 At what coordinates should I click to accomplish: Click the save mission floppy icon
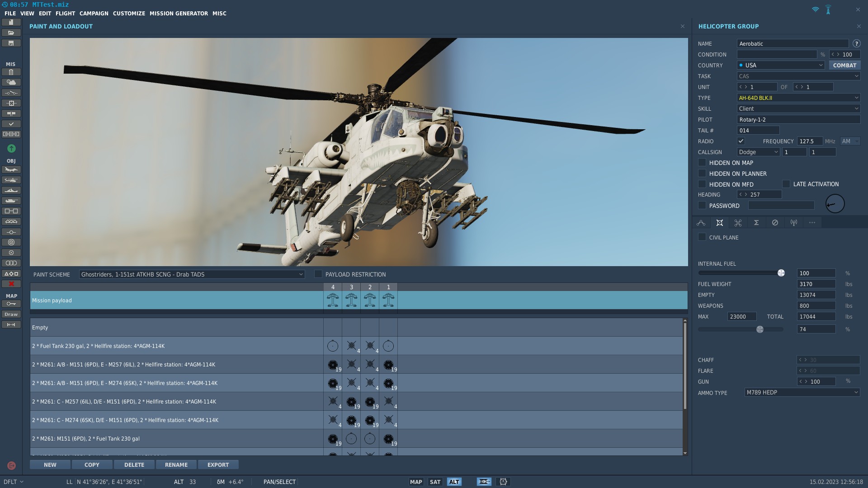tap(11, 43)
